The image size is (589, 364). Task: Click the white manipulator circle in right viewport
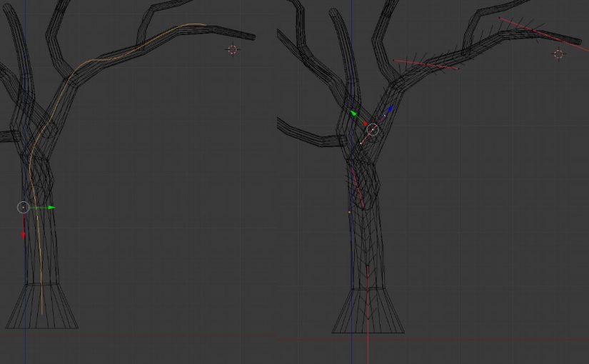(372, 130)
